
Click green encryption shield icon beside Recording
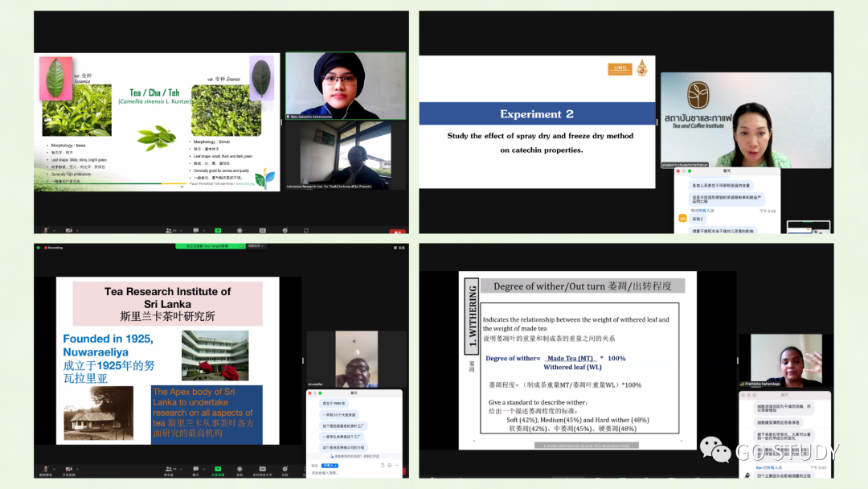click(39, 248)
